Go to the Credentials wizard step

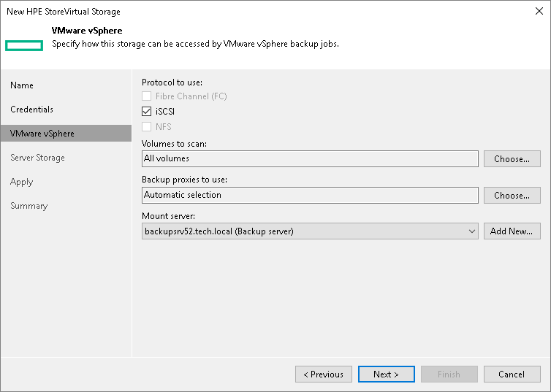tap(31, 109)
